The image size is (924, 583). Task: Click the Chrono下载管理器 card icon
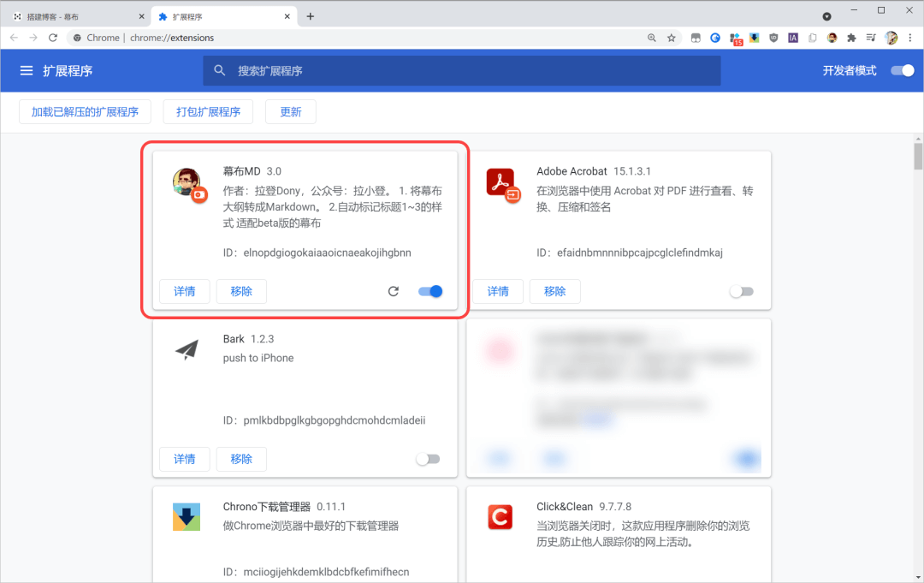click(x=187, y=517)
